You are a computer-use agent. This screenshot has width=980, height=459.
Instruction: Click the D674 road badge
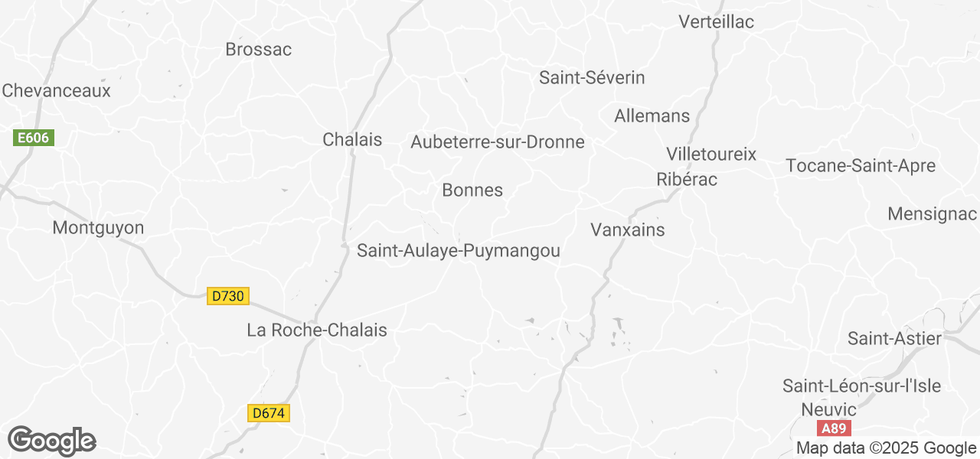pyautogui.click(x=269, y=413)
